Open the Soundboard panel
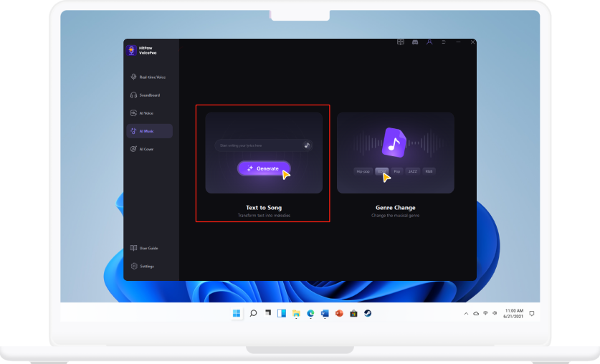This screenshot has height=364, width=600. 149,95
